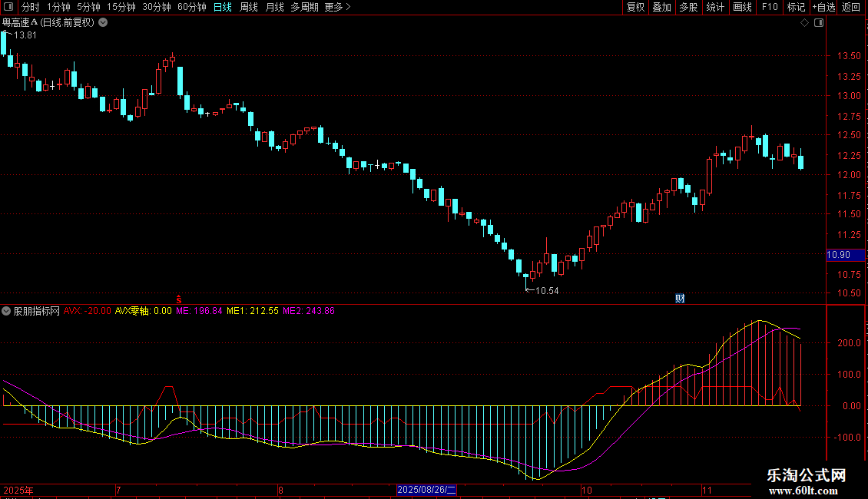
Task: Open dropdown beside 粤高速A title
Action: [103, 23]
